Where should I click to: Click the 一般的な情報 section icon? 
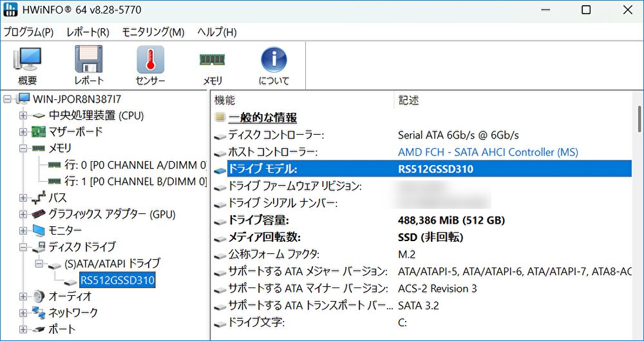pos(220,119)
